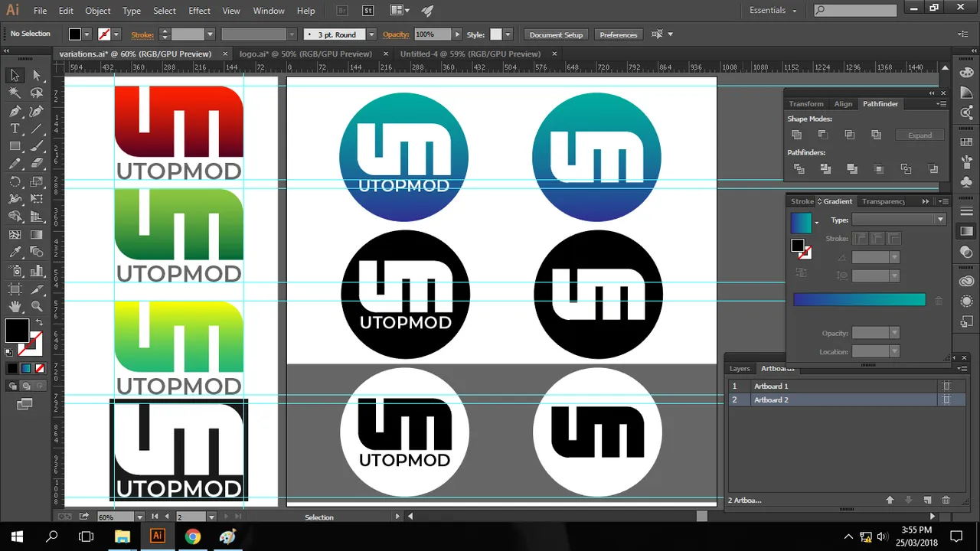Open the zoom level 60% dropdown
Screen dimensions: 980x551
[139, 517]
